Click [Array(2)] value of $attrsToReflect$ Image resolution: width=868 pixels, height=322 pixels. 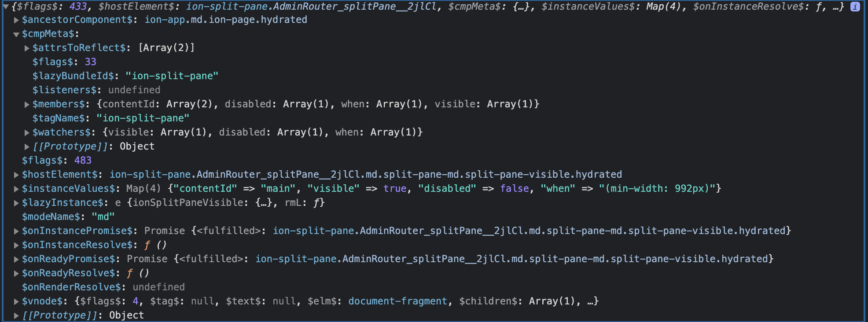(166, 48)
